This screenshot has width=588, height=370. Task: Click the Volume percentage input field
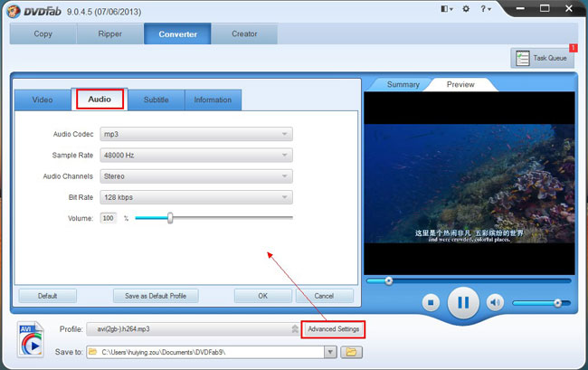(108, 218)
